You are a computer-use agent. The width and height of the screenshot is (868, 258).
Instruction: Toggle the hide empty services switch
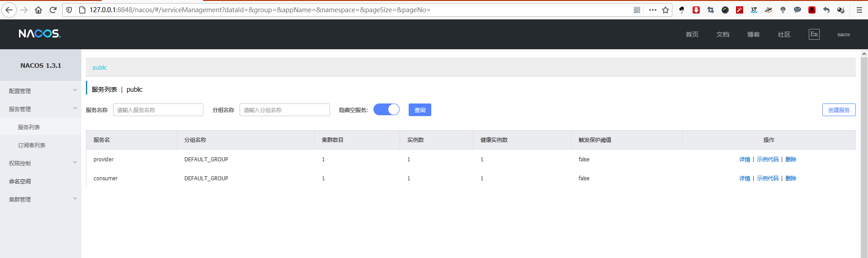tap(387, 110)
